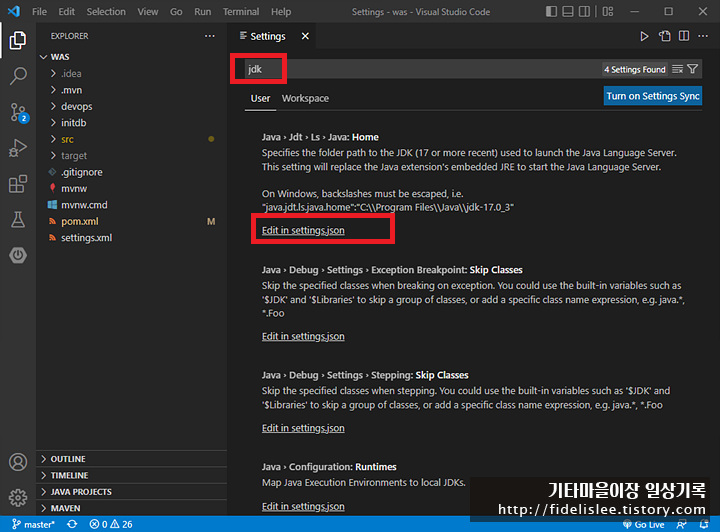The image size is (720, 532).
Task: Open the View menu
Action: tap(148, 11)
